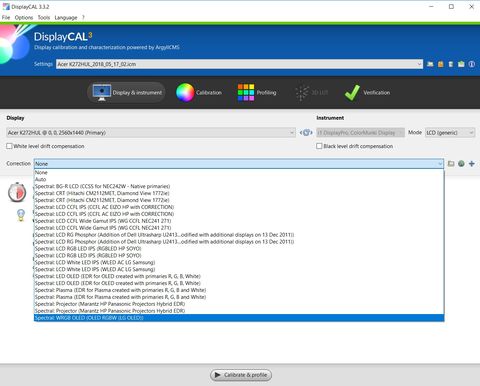Click the Calibration color wheel icon
The image size is (480, 386).
pos(185,92)
